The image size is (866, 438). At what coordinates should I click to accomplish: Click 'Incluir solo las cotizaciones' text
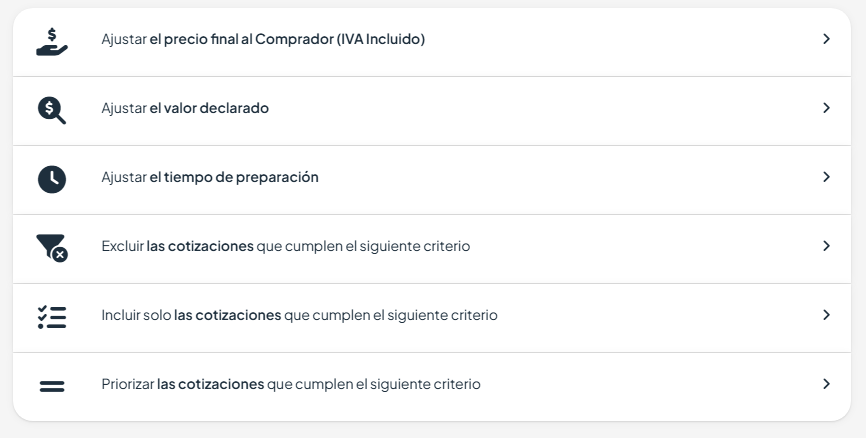coord(191,315)
